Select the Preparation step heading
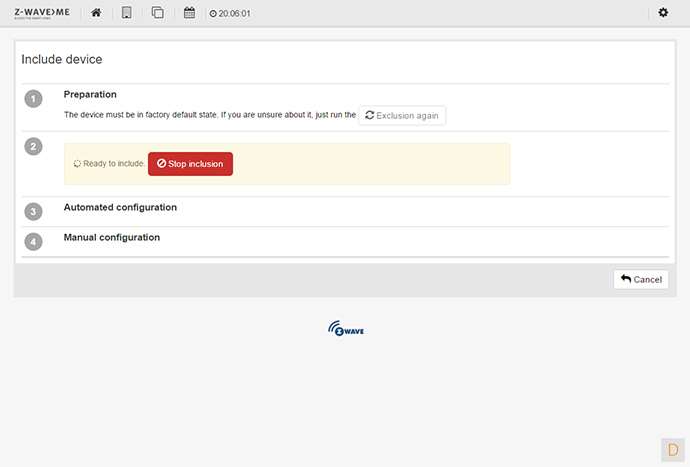 click(x=90, y=94)
